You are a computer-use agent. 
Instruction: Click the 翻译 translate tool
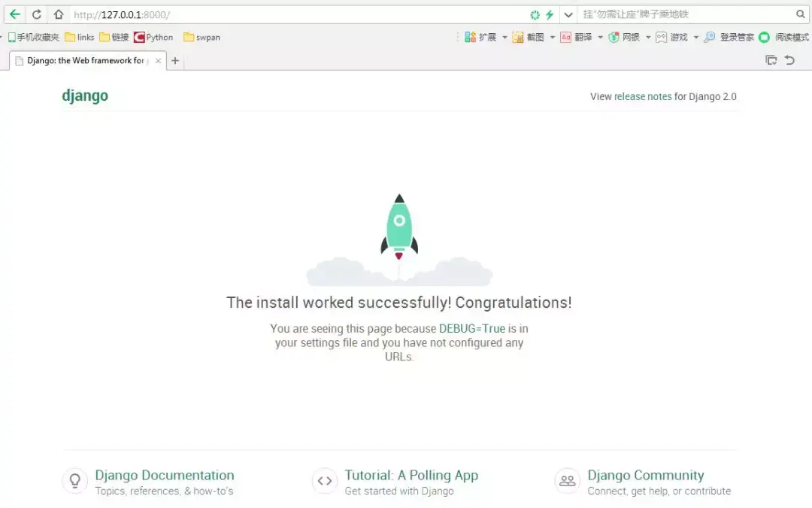(x=576, y=38)
